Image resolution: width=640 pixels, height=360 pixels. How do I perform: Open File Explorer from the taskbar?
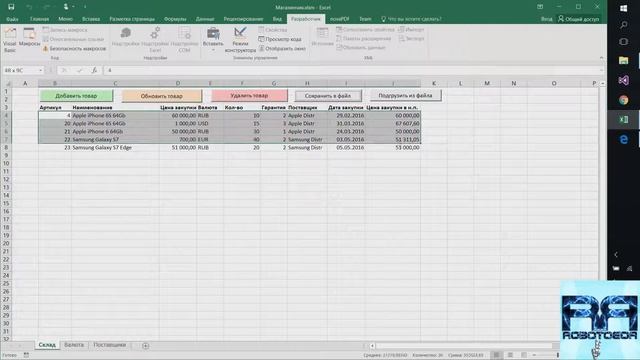point(624,60)
